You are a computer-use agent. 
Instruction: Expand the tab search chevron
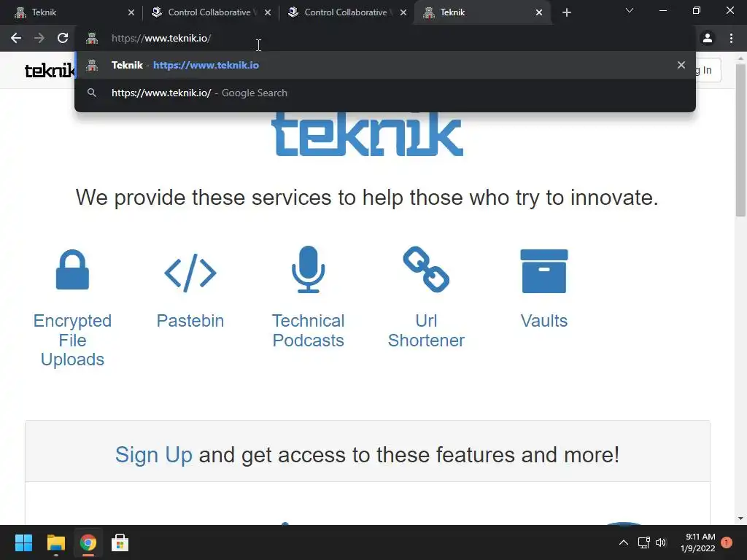point(630,10)
